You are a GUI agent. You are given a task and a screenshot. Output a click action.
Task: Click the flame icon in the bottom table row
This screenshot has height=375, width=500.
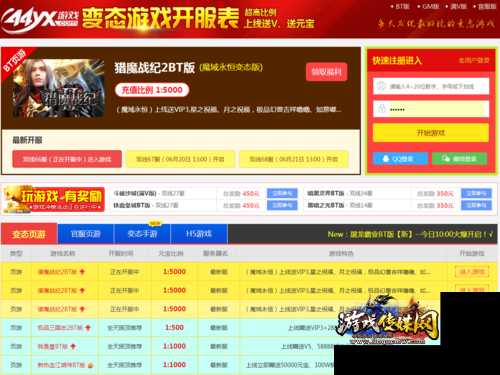(90, 365)
